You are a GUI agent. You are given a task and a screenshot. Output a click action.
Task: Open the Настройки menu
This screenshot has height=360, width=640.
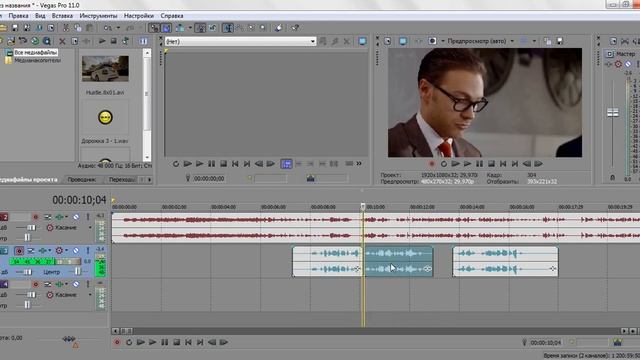[139, 16]
